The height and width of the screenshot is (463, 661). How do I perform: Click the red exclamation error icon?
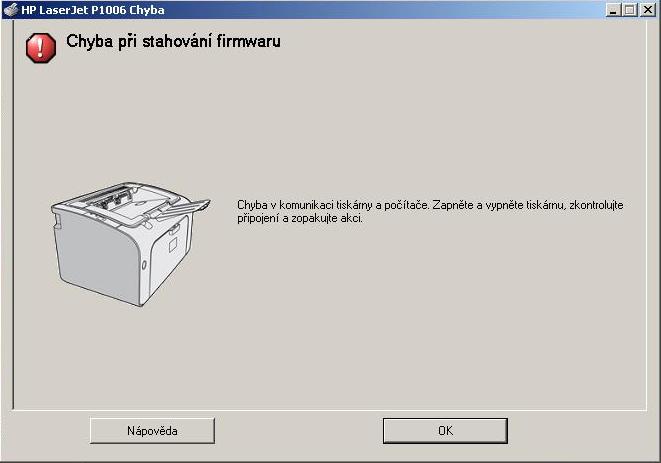pos(41,48)
